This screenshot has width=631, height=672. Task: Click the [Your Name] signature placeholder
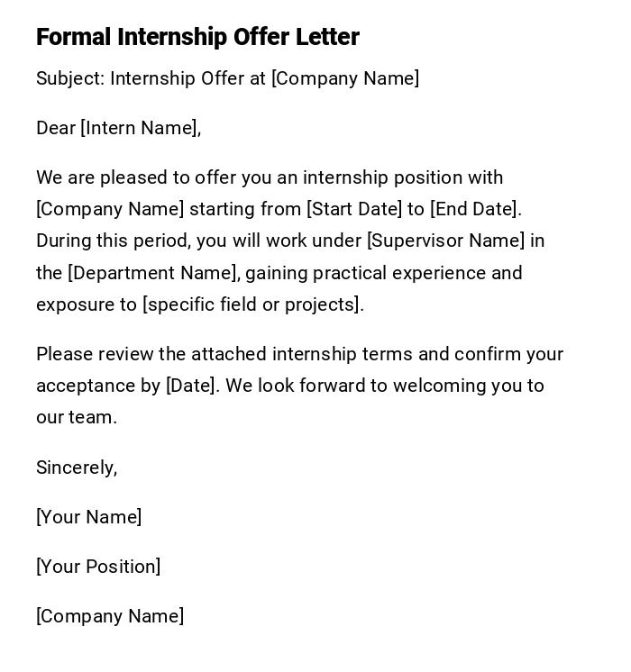click(x=88, y=517)
